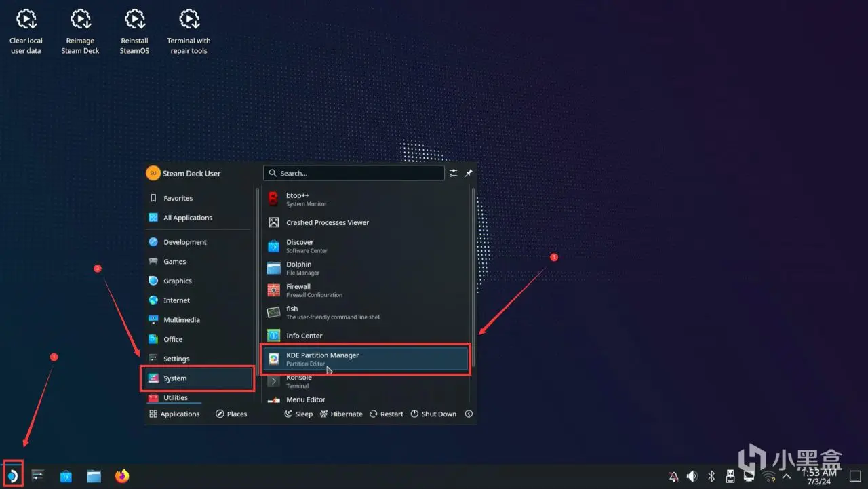868x489 pixels.
Task: Open the USB removable devices tray icon
Action: [730, 476]
